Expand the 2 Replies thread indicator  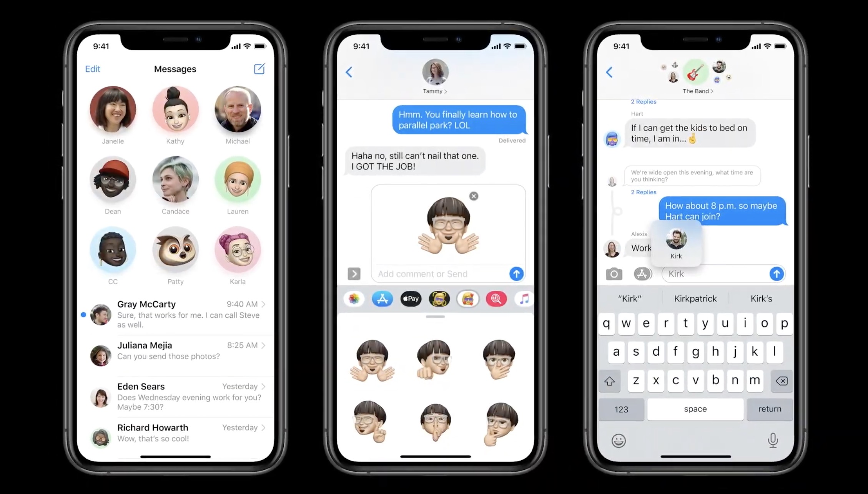(x=643, y=101)
